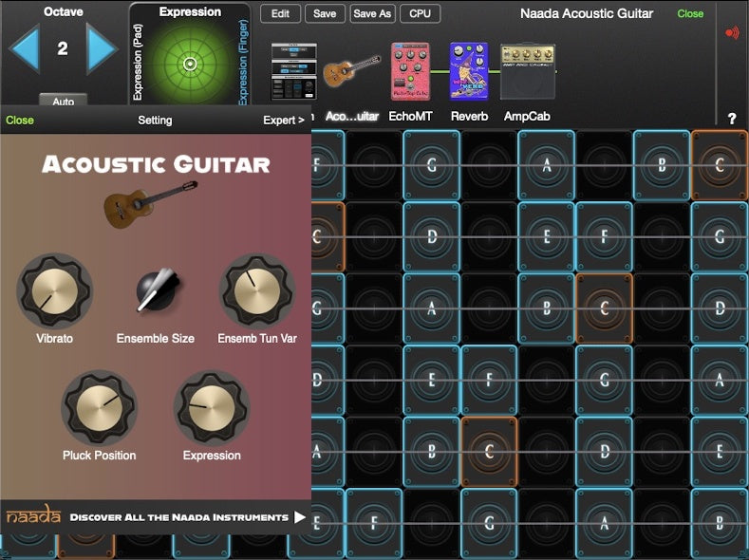Open Discover All the Naada Instruments link

(178, 517)
